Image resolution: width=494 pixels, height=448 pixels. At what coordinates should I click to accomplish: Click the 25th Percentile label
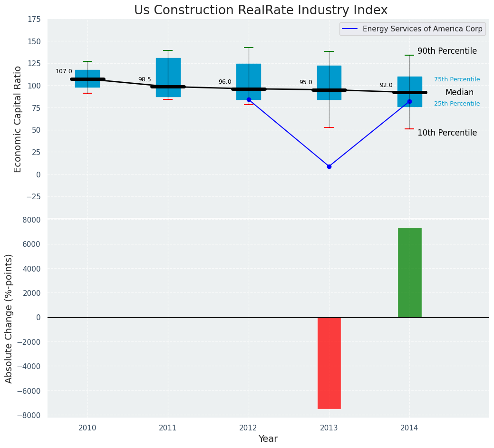[457, 104]
